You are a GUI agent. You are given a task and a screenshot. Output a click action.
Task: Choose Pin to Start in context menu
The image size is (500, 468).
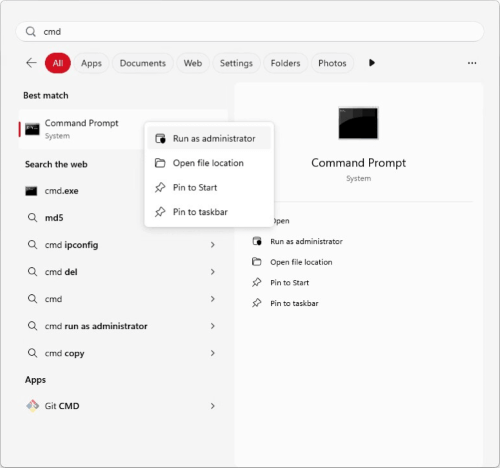pyautogui.click(x=209, y=187)
